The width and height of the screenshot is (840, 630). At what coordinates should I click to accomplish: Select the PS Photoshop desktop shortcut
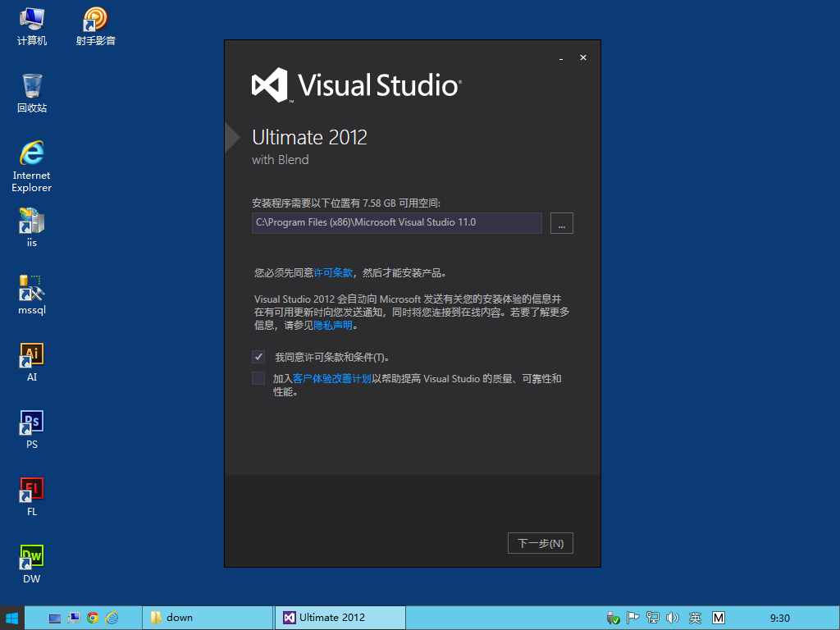pos(32,430)
